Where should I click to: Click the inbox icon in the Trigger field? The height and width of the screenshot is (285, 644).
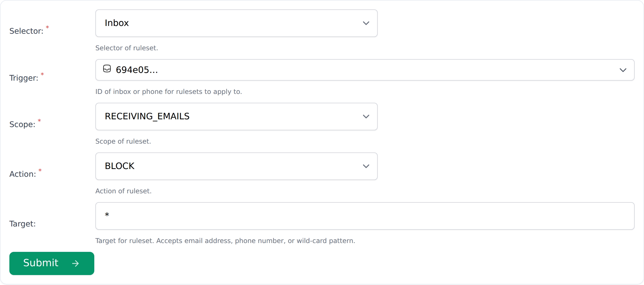(x=107, y=69)
